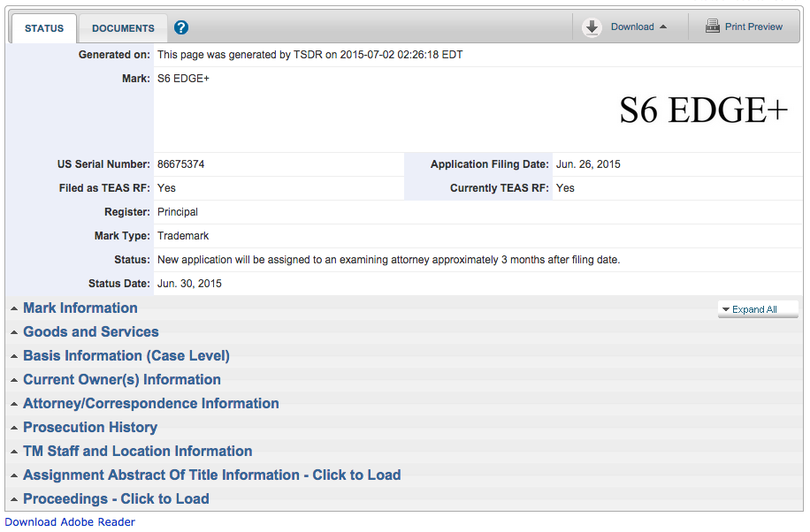Click the Currently TEAS RF value Yes
Image resolution: width=810 pixels, height=532 pixels.
565,188
